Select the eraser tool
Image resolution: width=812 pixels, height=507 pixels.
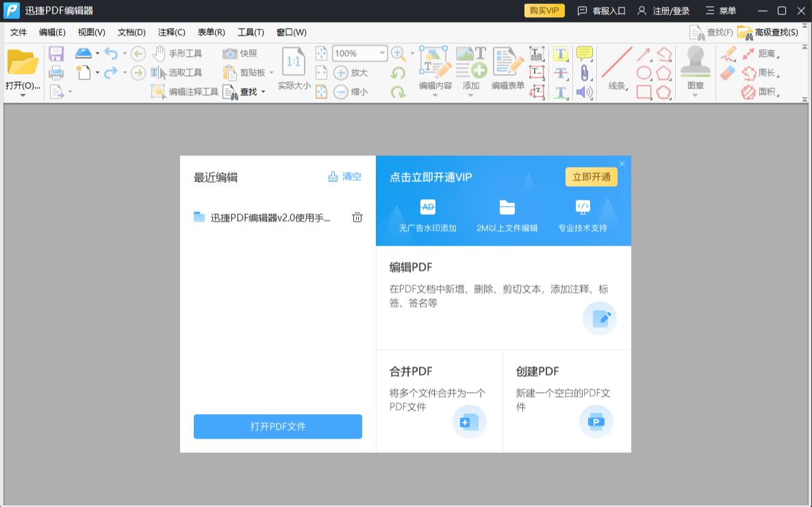coord(728,73)
